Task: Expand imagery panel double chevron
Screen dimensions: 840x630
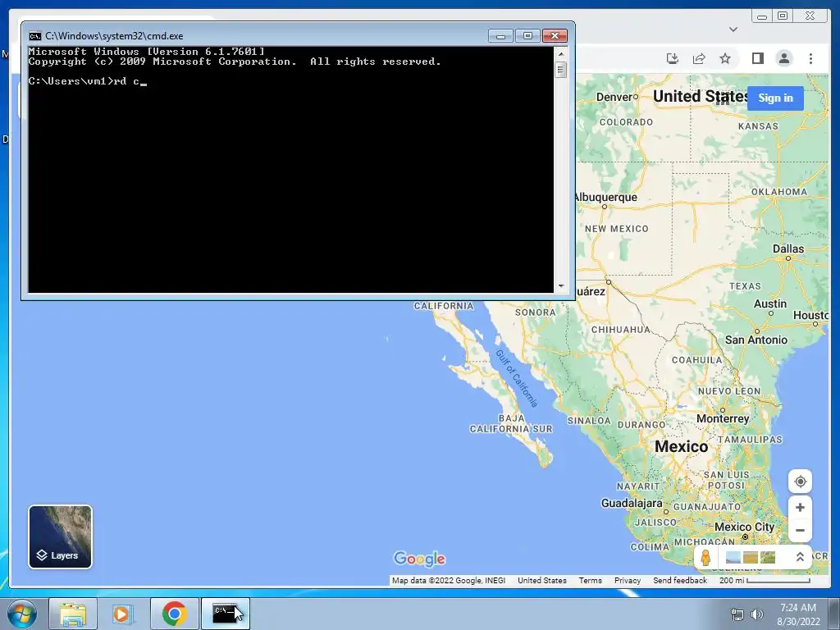Action: 800,557
